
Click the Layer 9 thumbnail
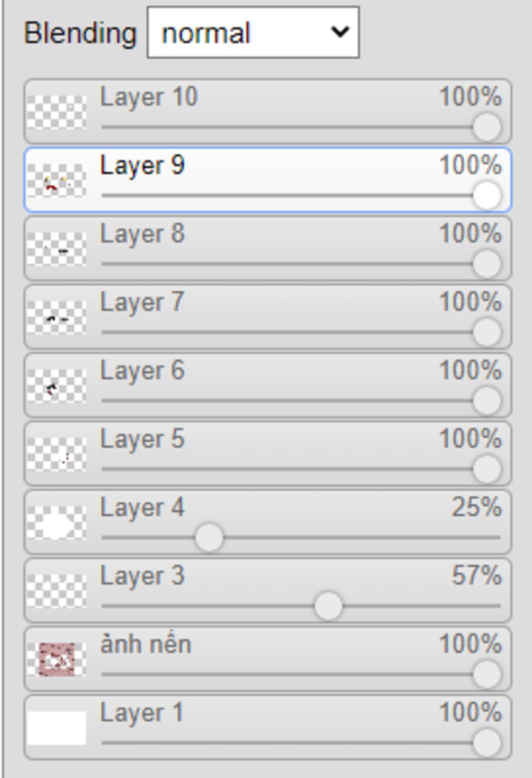57,180
